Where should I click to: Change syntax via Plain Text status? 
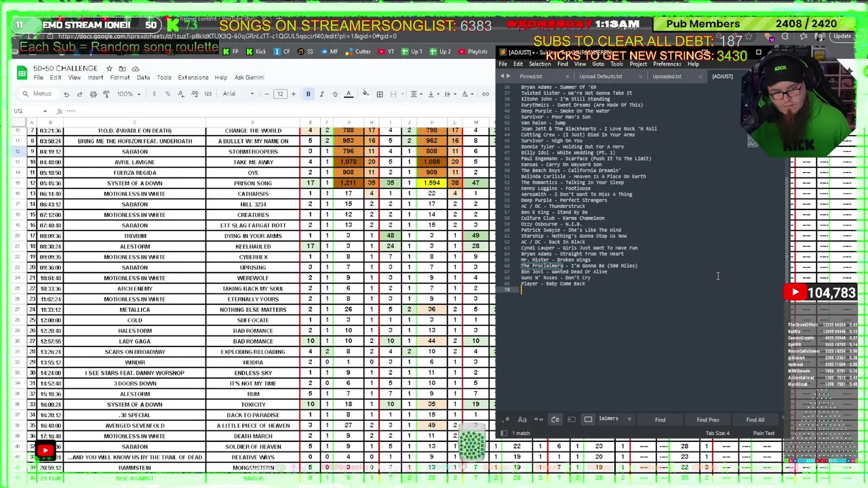764,433
